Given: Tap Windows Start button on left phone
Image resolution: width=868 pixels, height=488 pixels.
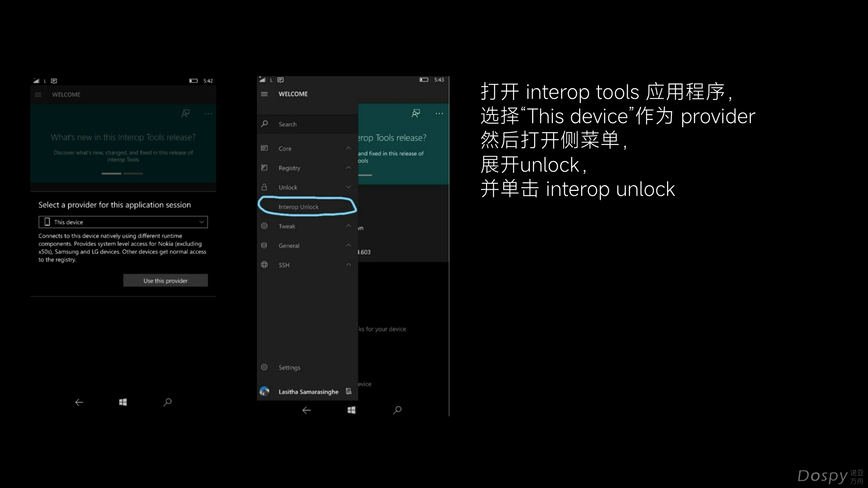Looking at the screenshot, I should [x=123, y=402].
